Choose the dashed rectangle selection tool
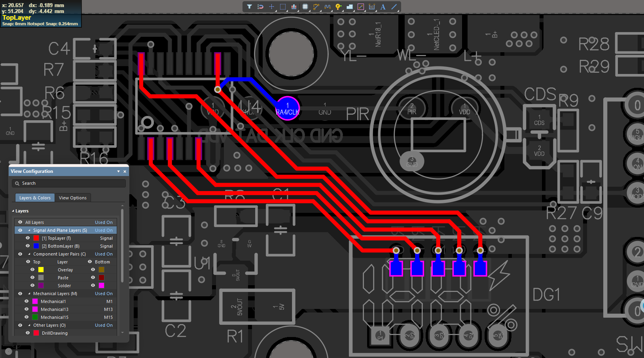Viewport: 644px width, 358px height. tap(283, 7)
